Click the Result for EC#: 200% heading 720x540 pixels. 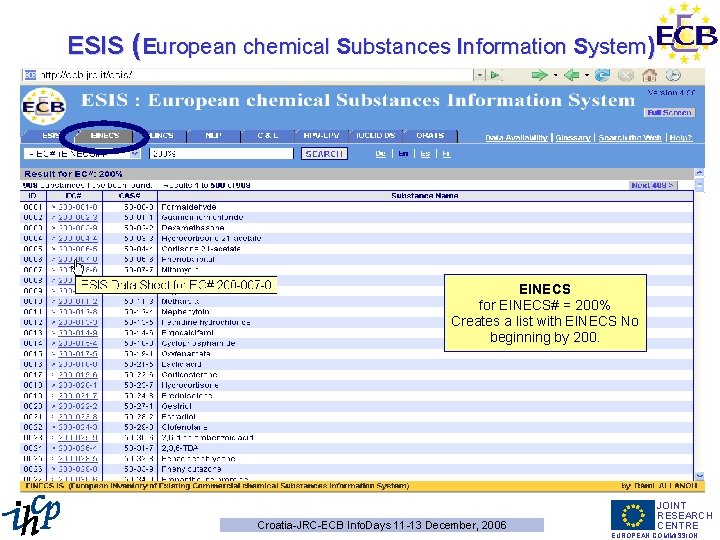[x=73, y=174]
